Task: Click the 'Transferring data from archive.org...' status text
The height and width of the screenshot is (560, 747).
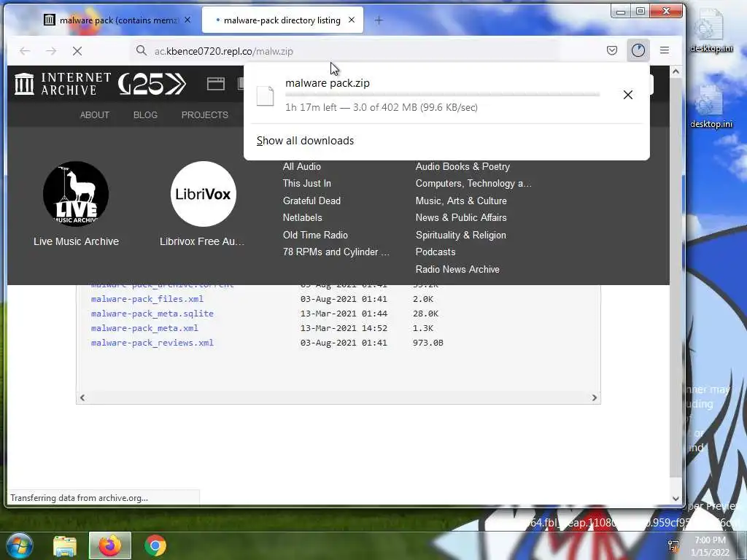Action: [x=79, y=497]
